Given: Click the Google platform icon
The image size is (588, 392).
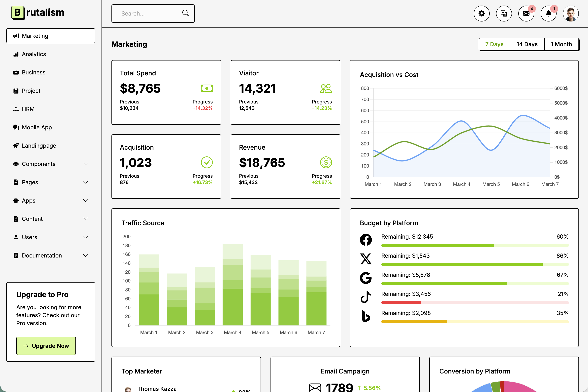Looking at the screenshot, I should (366, 278).
